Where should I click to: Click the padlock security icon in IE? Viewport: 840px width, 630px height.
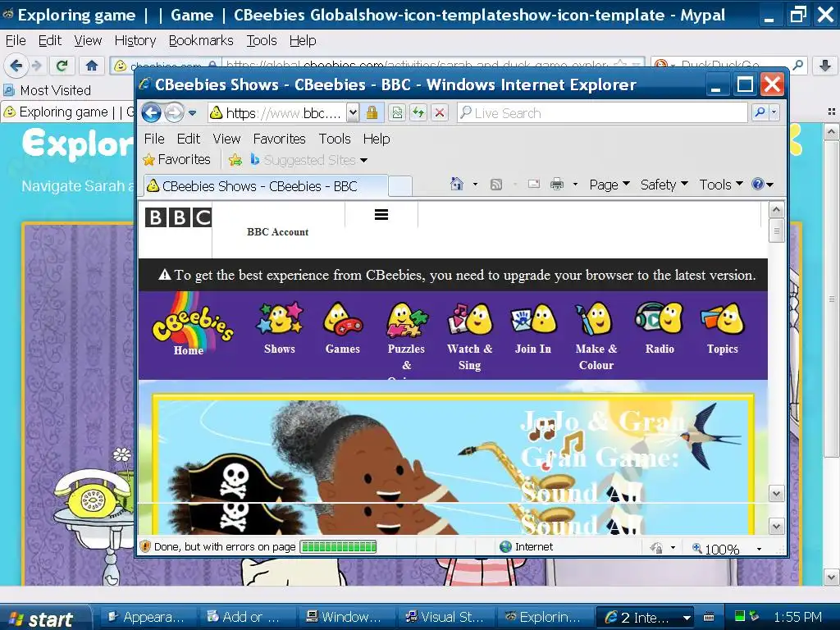(372, 112)
